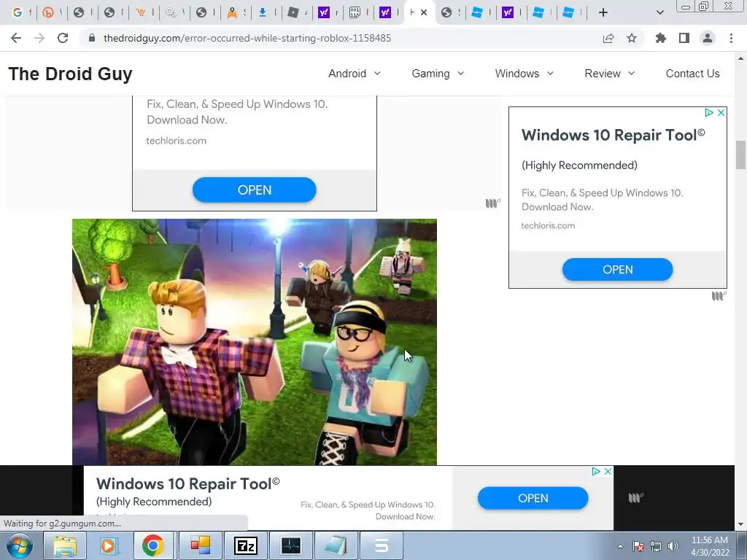The width and height of the screenshot is (747, 560).
Task: Switch to the Roblox logo tab
Action: click(x=293, y=12)
